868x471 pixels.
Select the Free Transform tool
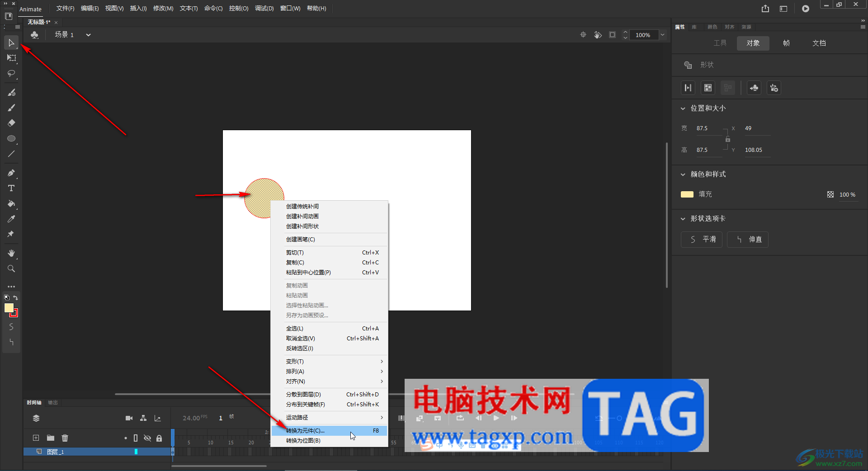click(x=11, y=58)
